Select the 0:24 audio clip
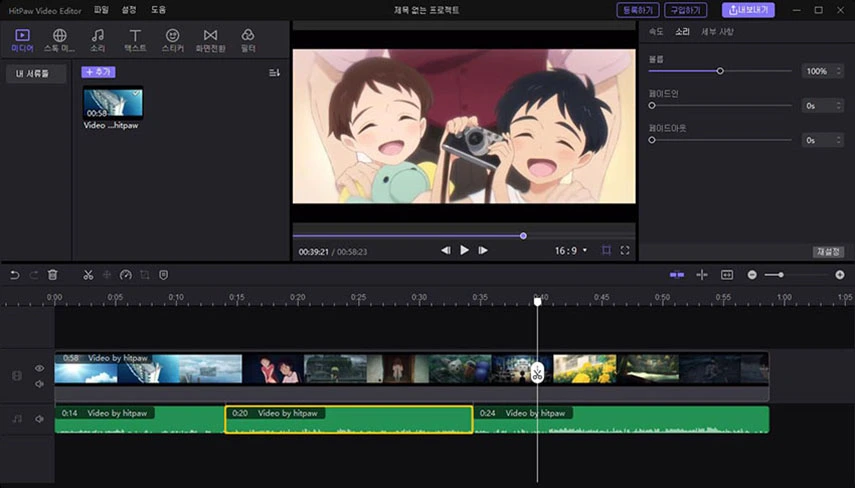Screen dimensions: 855x488 tap(622, 419)
